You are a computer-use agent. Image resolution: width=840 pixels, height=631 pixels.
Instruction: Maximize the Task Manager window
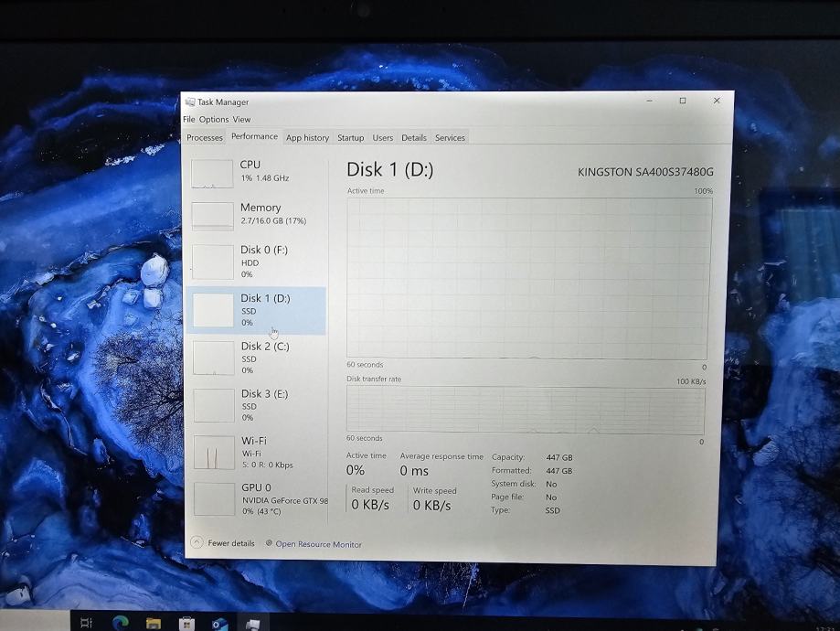pyautogui.click(x=683, y=101)
